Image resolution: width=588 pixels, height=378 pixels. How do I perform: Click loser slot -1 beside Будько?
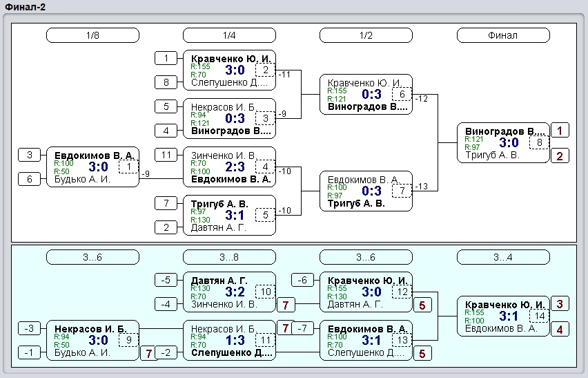tap(30, 352)
